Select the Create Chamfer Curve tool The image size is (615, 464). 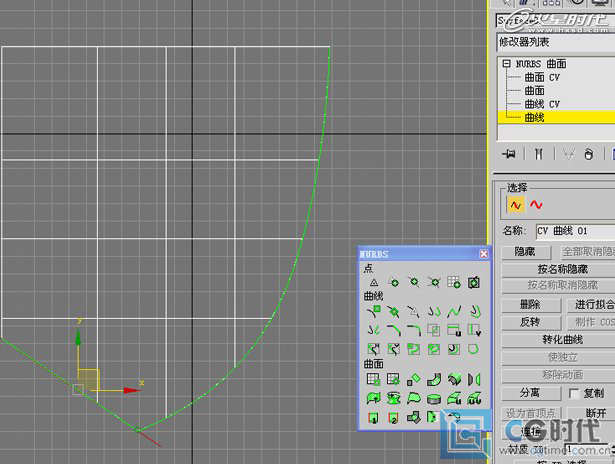point(394,330)
